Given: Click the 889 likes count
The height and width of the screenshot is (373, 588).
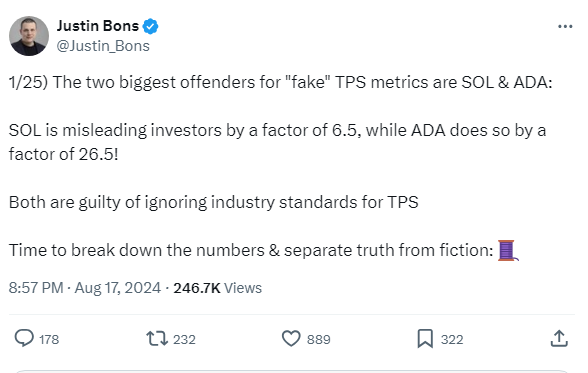Looking at the screenshot, I should (x=319, y=339).
